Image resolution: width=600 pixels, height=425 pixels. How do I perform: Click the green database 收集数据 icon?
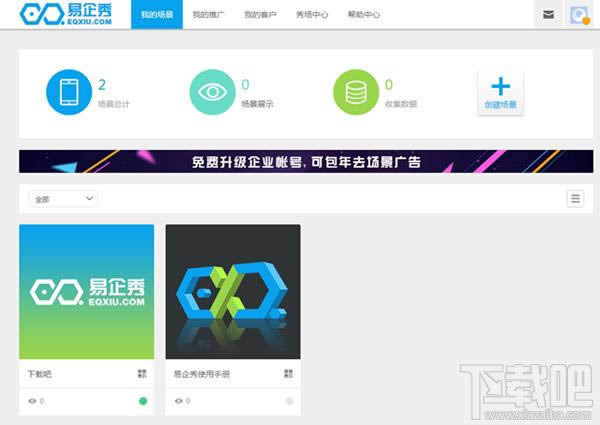point(355,91)
